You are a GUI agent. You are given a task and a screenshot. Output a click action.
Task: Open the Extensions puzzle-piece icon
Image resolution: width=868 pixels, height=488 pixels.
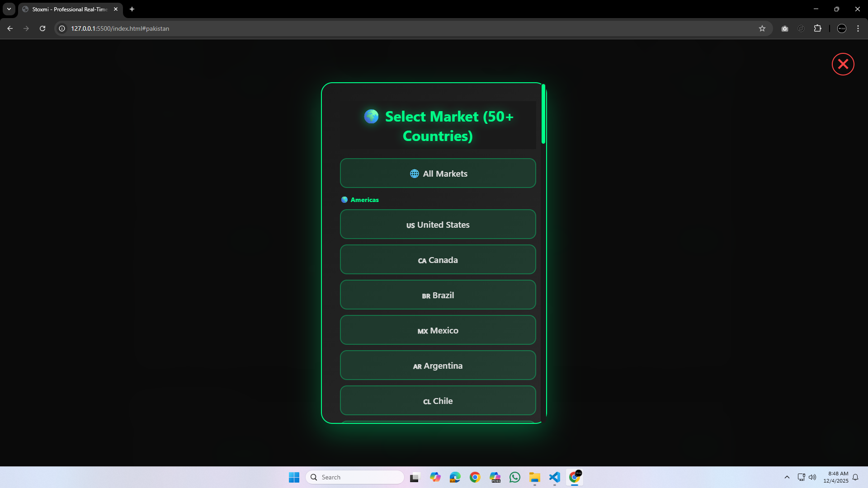(x=818, y=28)
